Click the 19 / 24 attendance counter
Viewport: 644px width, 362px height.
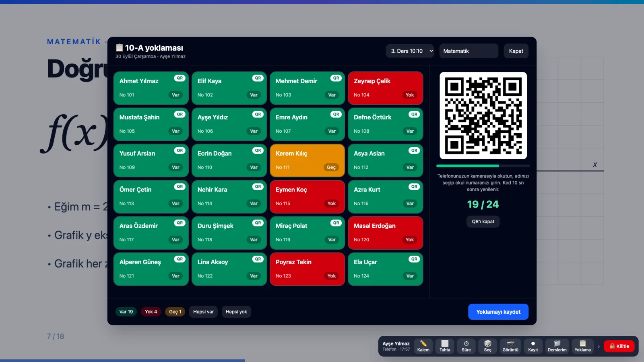(x=483, y=204)
